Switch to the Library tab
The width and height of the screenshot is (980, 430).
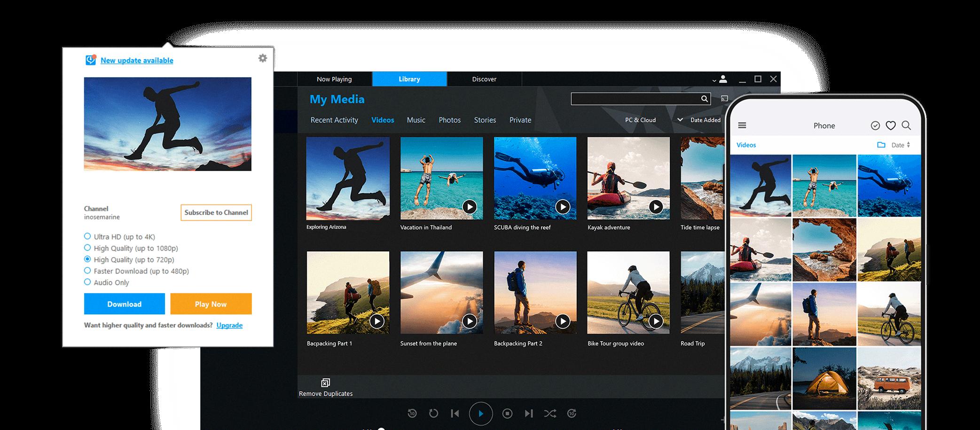coord(409,79)
